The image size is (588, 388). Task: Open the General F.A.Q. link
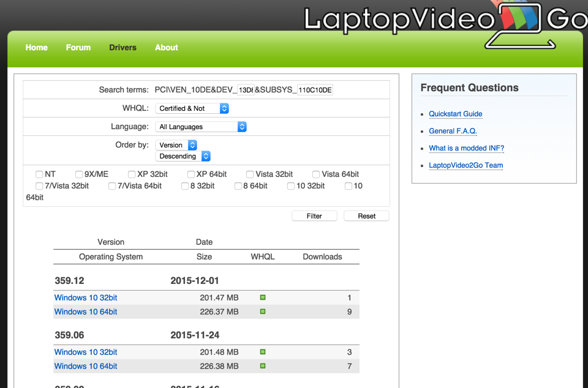(453, 131)
